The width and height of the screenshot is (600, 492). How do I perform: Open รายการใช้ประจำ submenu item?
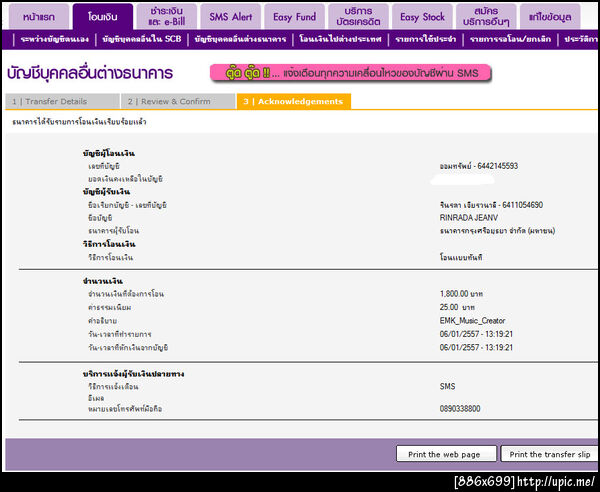pyautogui.click(x=426, y=39)
